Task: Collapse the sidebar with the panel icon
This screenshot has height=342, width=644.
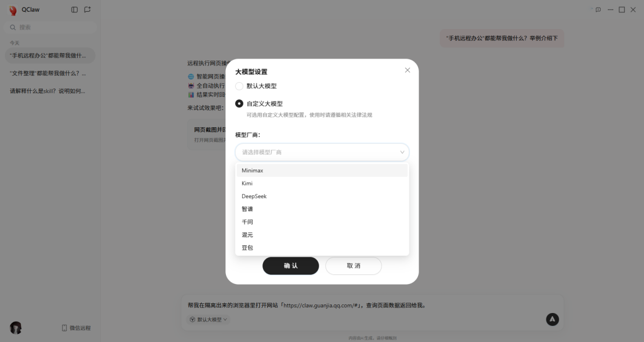Action: pos(74,9)
